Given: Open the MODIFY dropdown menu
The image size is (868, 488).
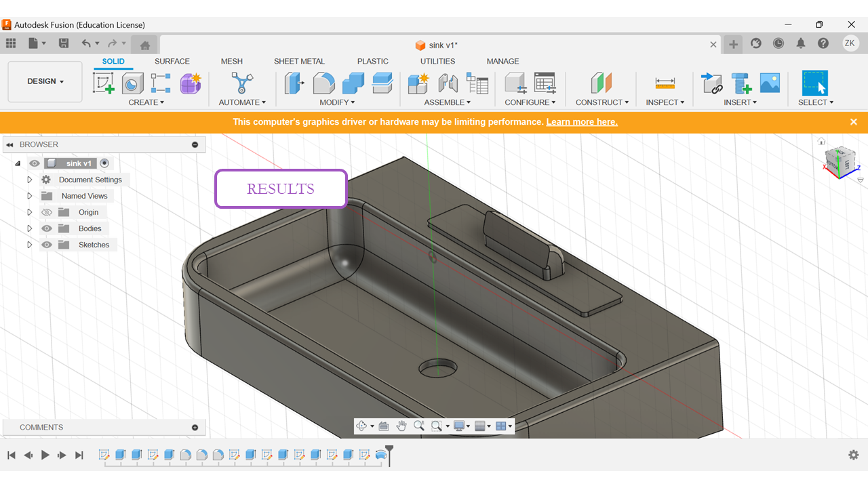Looking at the screenshot, I should [338, 102].
